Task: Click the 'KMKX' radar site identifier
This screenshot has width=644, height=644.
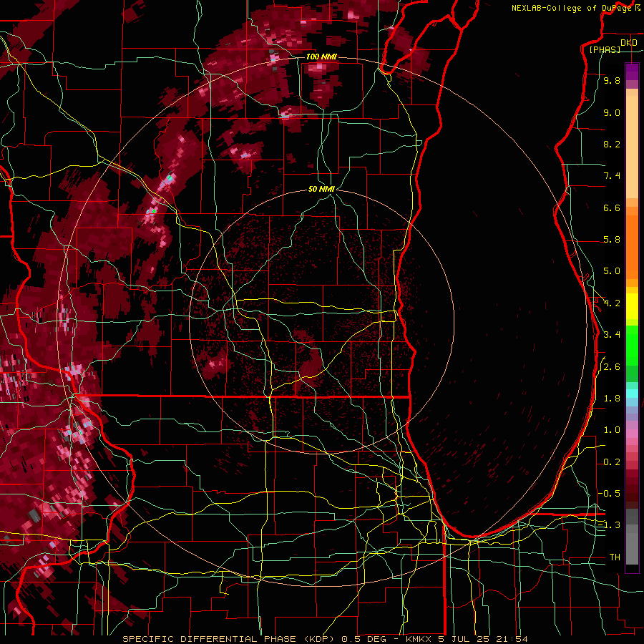Action: click(417, 639)
